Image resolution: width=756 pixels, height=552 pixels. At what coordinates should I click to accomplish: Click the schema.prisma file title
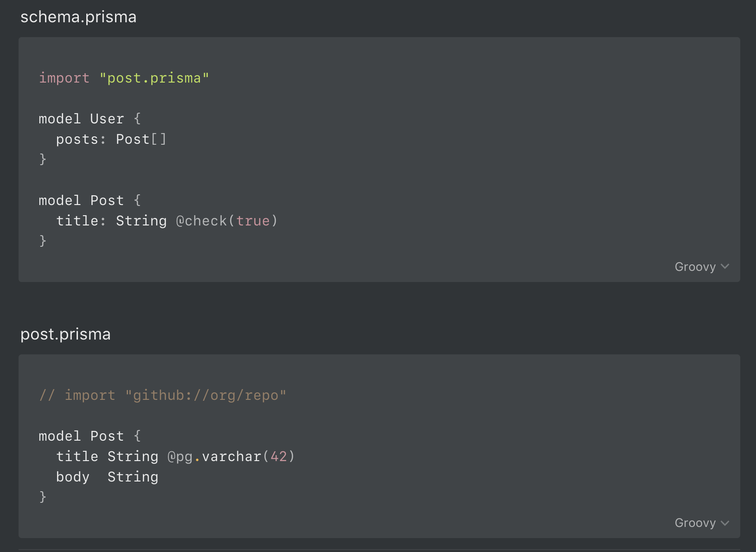pyautogui.click(x=78, y=17)
